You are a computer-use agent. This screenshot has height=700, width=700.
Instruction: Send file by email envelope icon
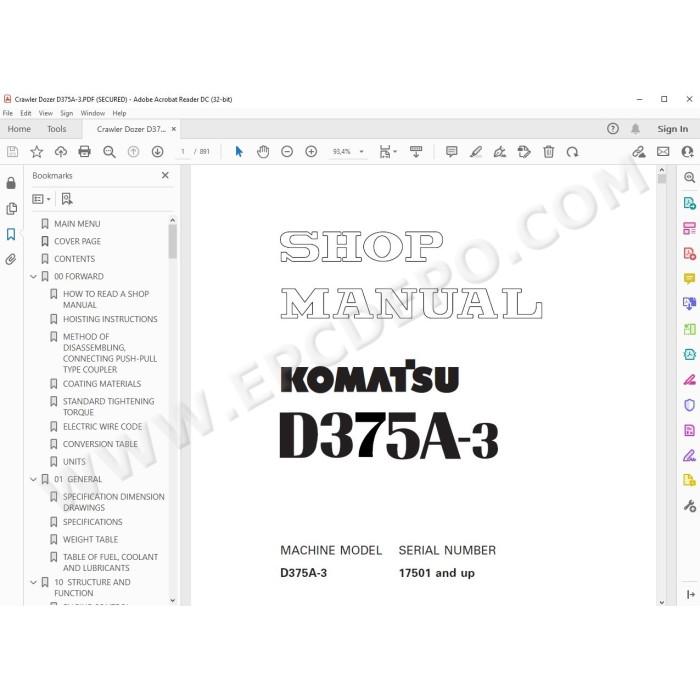tap(663, 152)
